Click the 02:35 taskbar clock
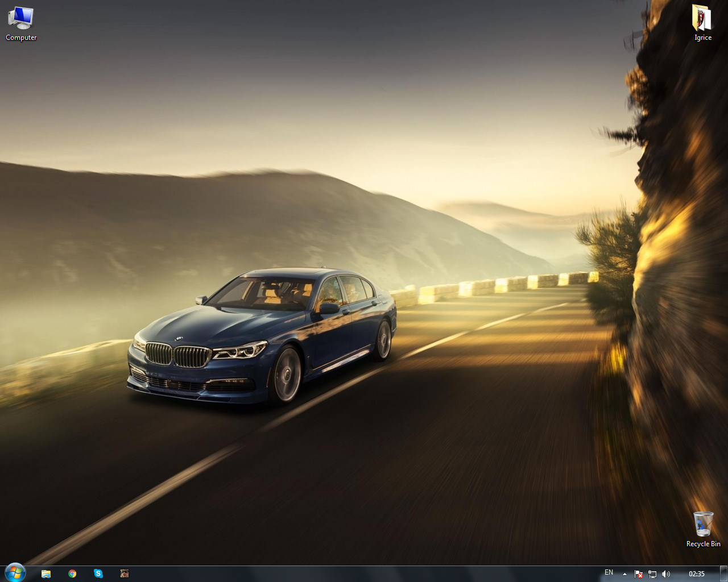 [x=696, y=574]
